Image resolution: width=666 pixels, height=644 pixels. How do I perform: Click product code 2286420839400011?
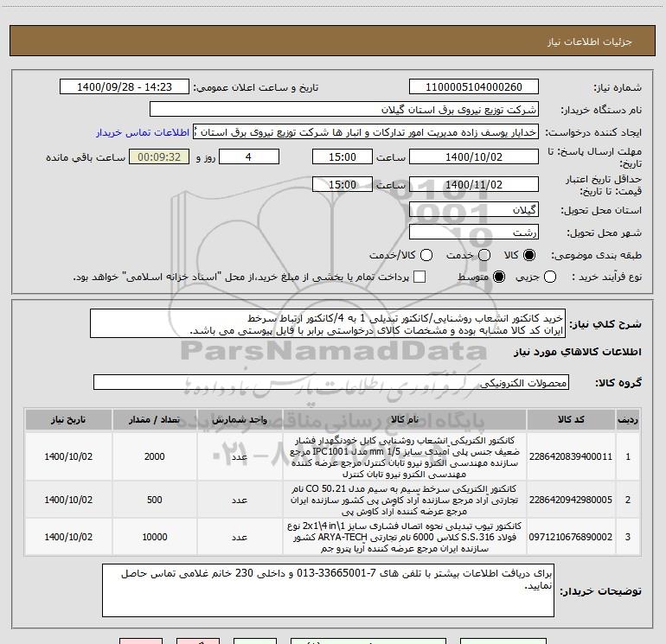(x=571, y=456)
